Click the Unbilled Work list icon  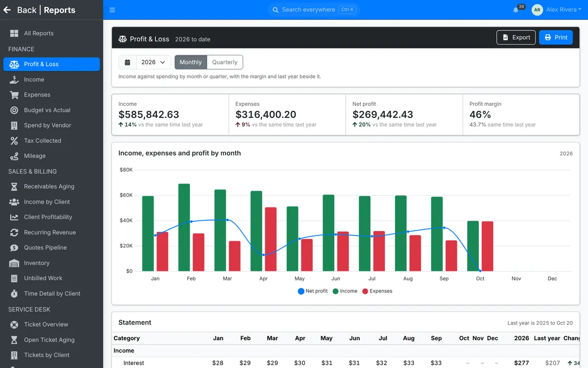(x=14, y=278)
